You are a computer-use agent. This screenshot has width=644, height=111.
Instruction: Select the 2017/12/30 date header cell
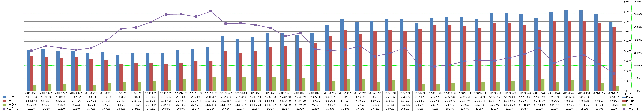click(420, 93)
